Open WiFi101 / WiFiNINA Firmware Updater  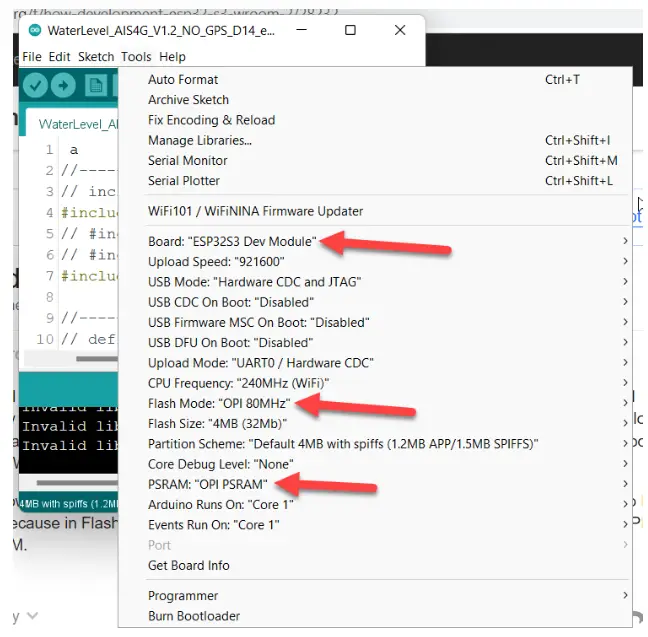(x=375, y=211)
